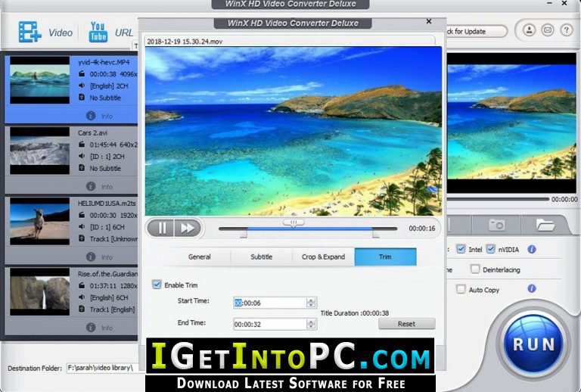Click the playhead handle on the seek bar
The image size is (581, 392).
294,222
